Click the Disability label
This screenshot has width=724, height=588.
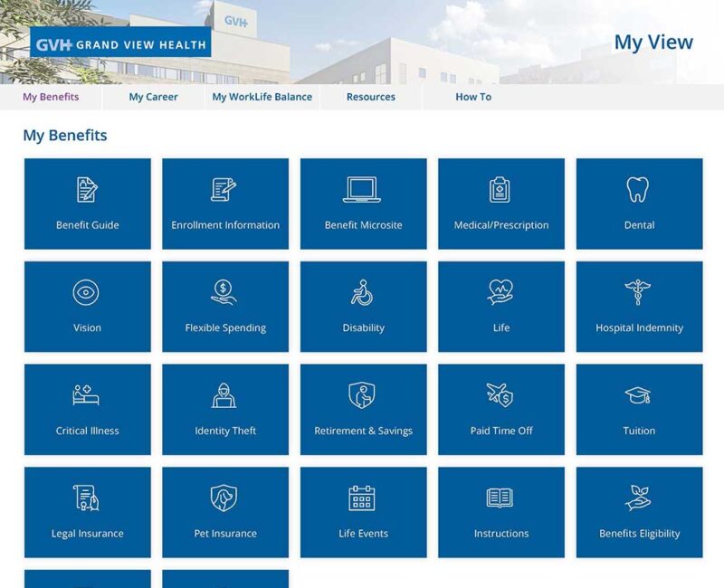click(x=364, y=328)
